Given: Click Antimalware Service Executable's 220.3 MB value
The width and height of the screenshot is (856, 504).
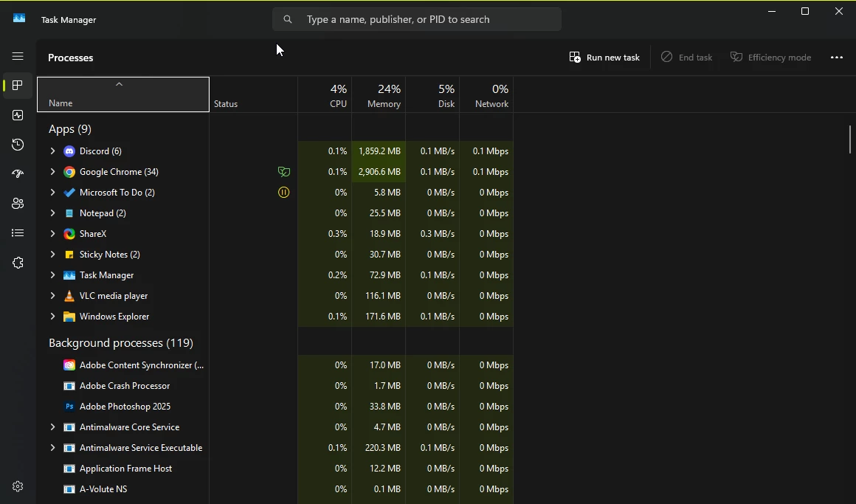Looking at the screenshot, I should click(x=383, y=448).
